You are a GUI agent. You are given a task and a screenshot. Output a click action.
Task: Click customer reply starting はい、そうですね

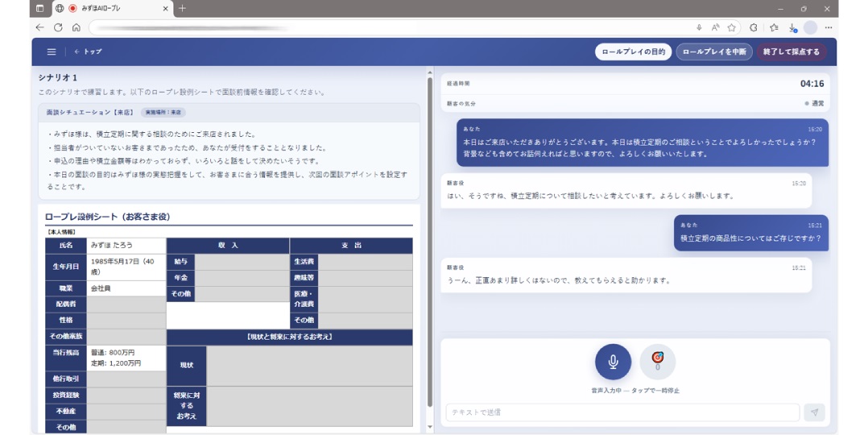pyautogui.click(x=626, y=191)
